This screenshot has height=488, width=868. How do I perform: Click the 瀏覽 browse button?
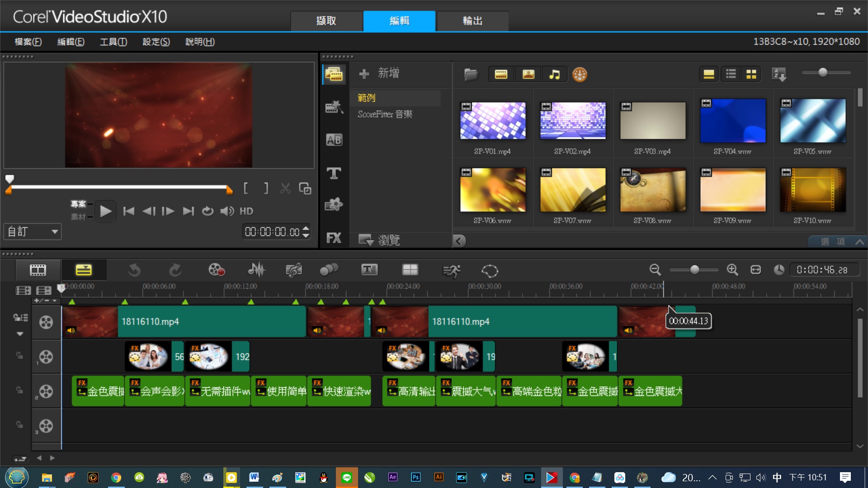[379, 239]
